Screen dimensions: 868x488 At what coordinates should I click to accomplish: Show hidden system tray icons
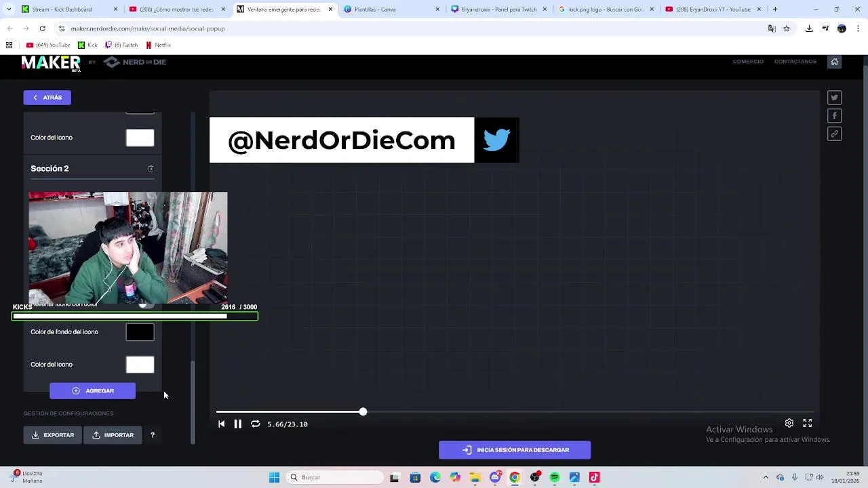[766, 477]
